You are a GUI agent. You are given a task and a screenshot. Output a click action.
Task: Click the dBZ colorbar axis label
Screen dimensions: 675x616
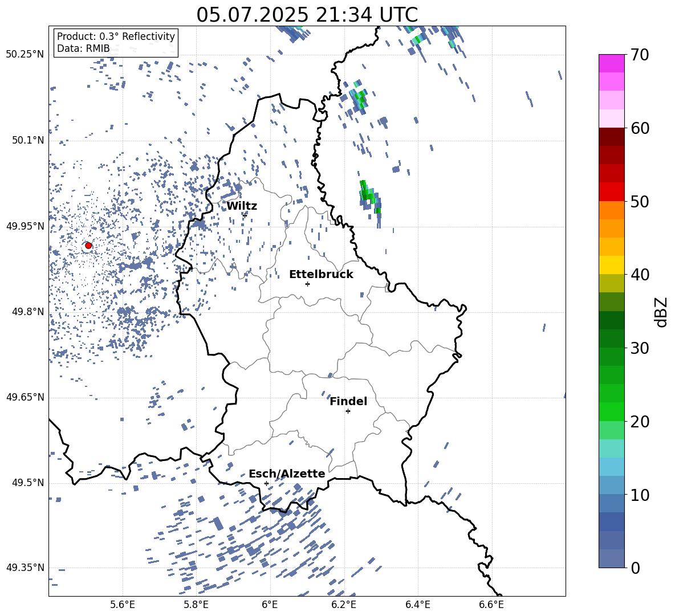pos(662,312)
